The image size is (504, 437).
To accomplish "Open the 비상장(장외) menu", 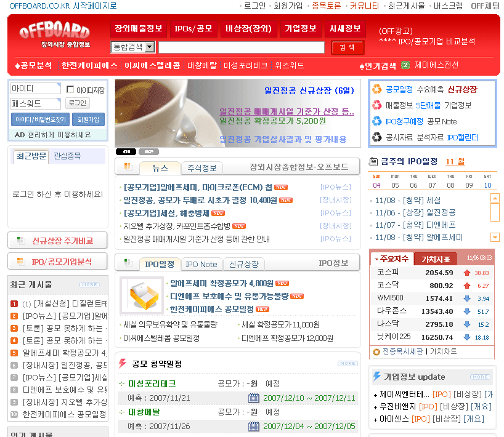I will 248,28.
